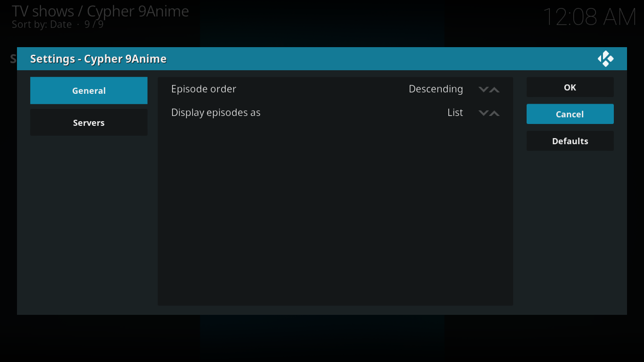Click the 12:08 AM clock
Image resolution: width=644 pixels, height=362 pixels.
(590, 17)
